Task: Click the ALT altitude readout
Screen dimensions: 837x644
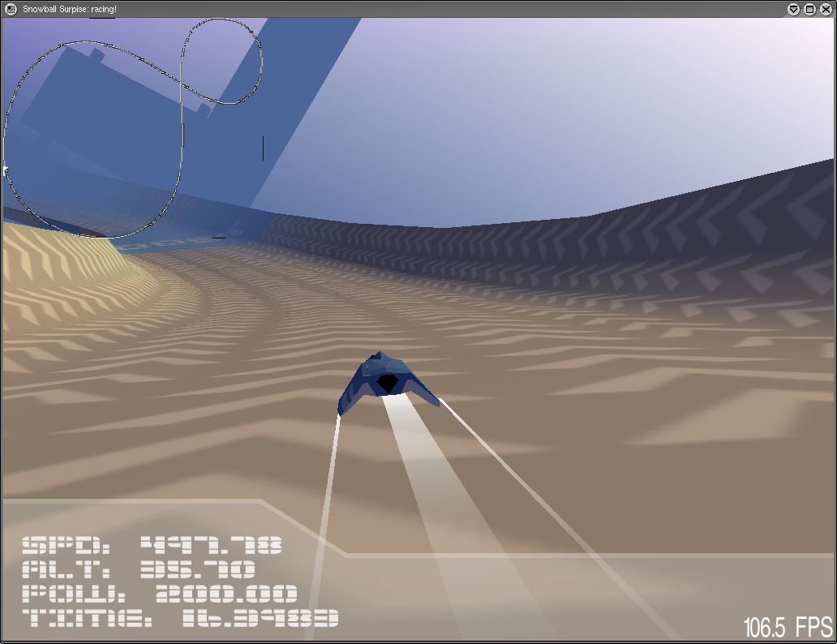Action: pyautogui.click(x=139, y=569)
